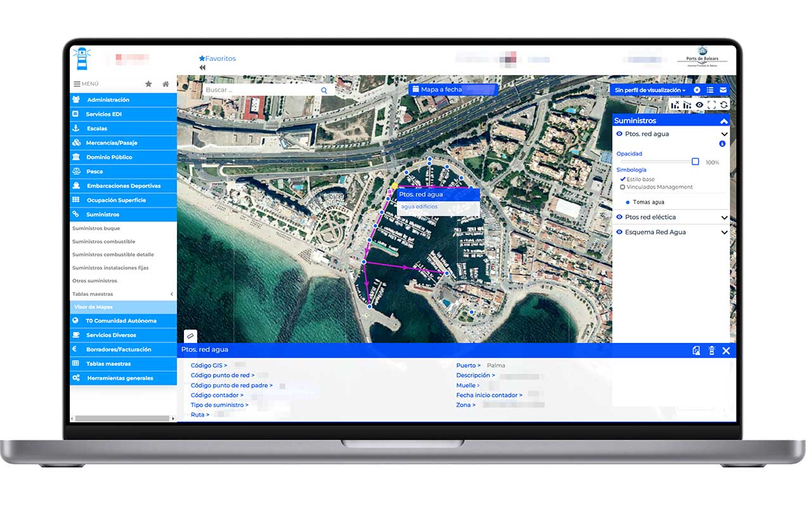Go to home via house icon
The width and height of the screenshot is (812, 508).
[166, 84]
